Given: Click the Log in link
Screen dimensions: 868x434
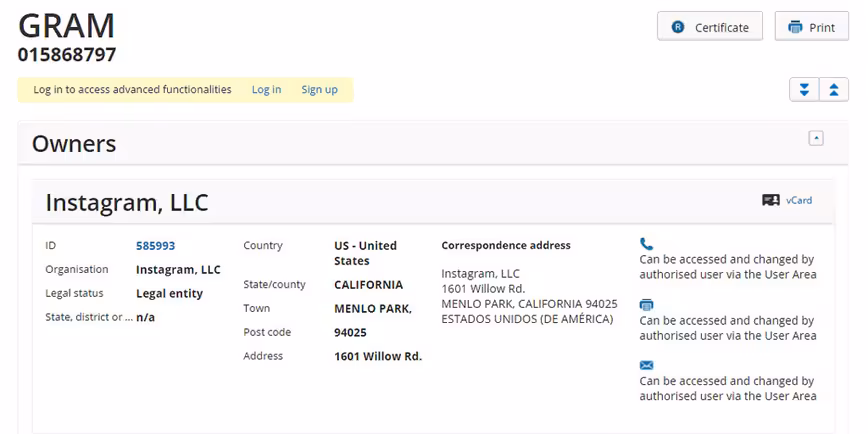Looking at the screenshot, I should [266, 89].
